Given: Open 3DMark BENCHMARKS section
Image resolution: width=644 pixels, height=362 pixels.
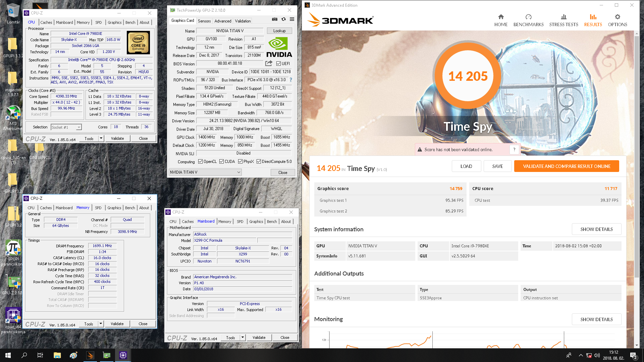Looking at the screenshot, I should point(528,20).
